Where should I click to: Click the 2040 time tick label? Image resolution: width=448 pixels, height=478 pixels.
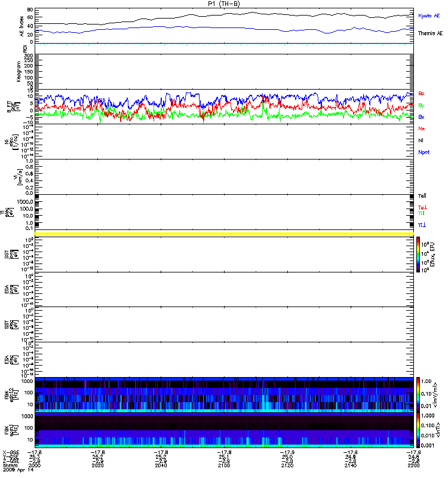161,465
